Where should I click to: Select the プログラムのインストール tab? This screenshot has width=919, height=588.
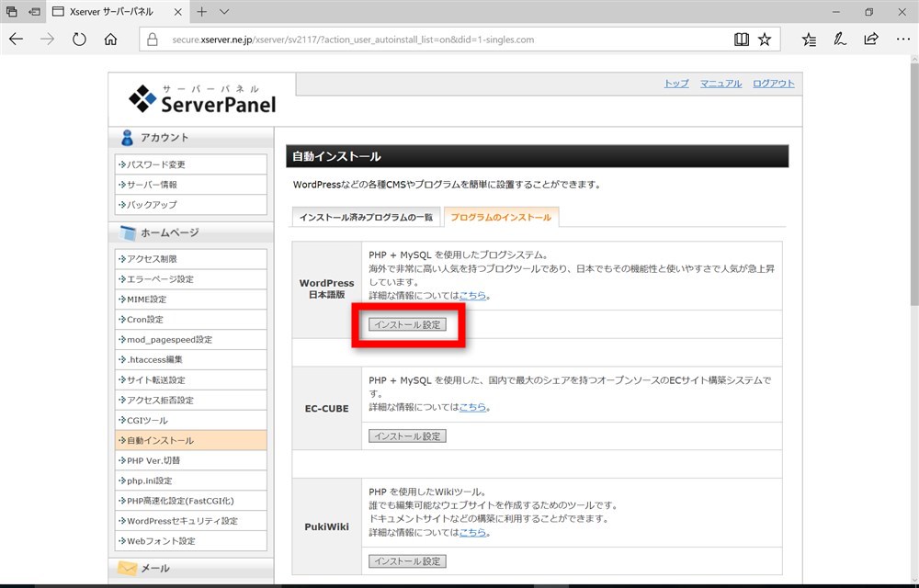tap(501, 218)
